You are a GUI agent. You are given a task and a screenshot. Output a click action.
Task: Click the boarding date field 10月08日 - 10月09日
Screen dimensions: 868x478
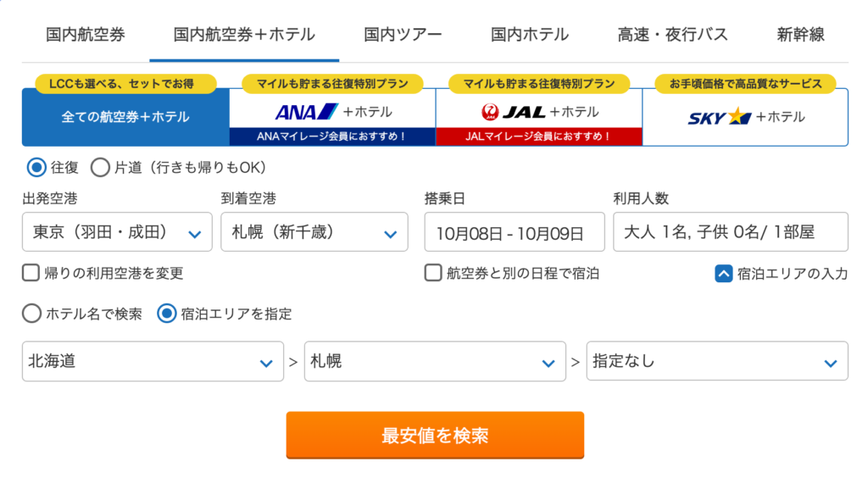point(515,232)
